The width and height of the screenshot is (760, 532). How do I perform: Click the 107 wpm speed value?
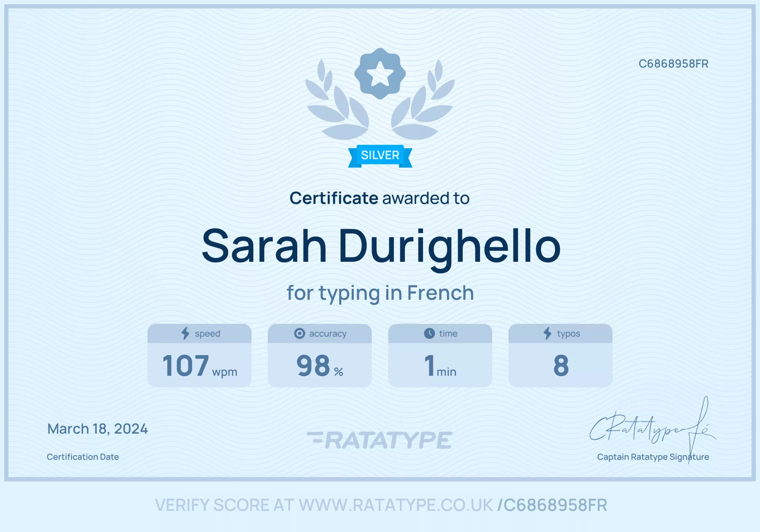tap(200, 366)
